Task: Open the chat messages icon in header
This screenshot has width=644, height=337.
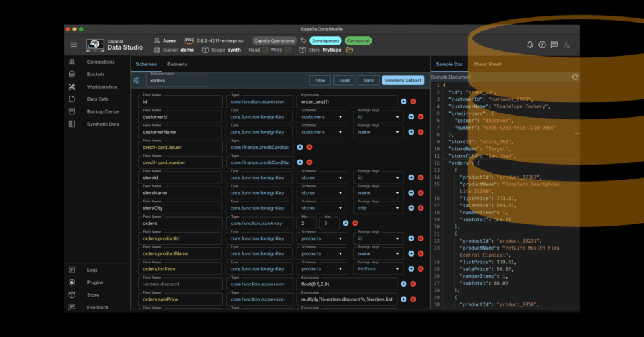Action: pyautogui.click(x=555, y=45)
